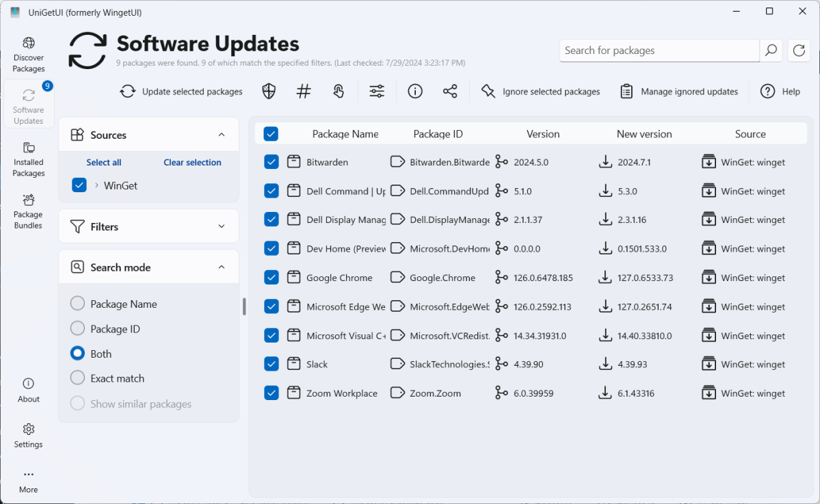Click the version branch icon beside 126.0.6478.185

click(501, 277)
